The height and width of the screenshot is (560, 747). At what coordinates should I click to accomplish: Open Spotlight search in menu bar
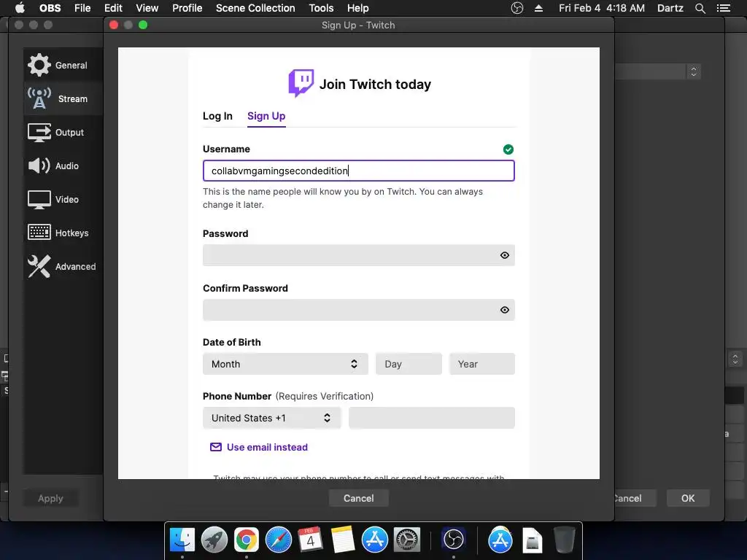point(700,8)
